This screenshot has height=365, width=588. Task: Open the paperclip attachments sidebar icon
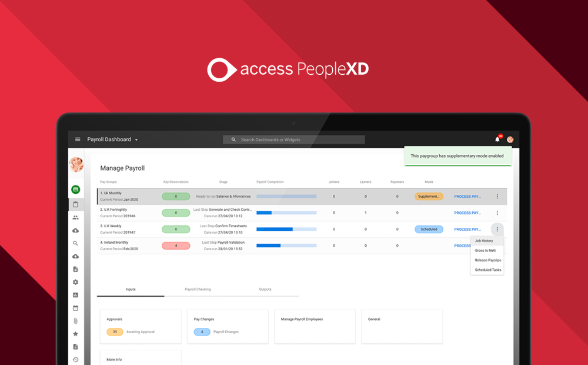click(75, 321)
